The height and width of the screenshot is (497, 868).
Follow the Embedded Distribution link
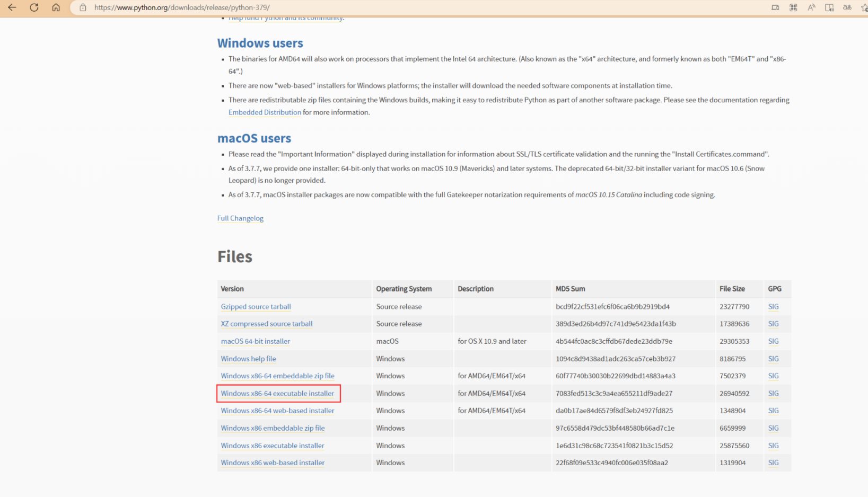[265, 112]
